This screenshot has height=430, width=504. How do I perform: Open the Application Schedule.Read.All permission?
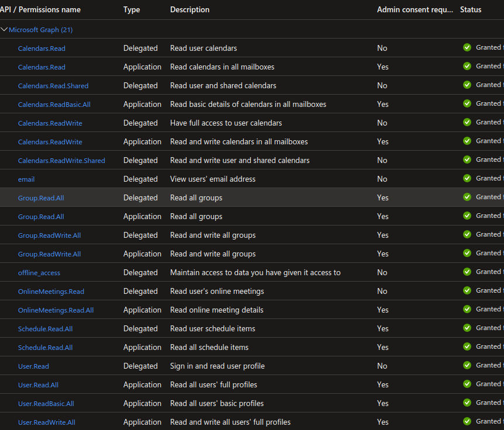pos(45,348)
